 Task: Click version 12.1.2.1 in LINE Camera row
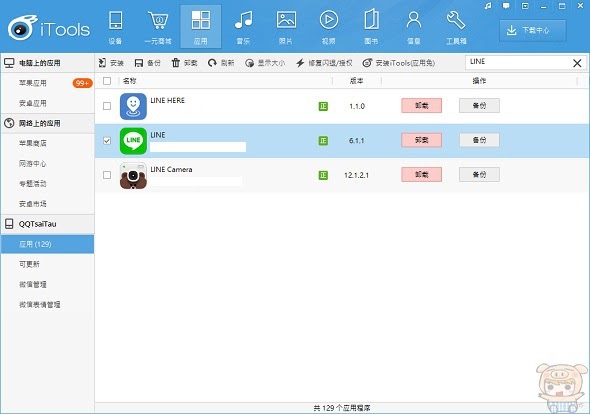(356, 175)
